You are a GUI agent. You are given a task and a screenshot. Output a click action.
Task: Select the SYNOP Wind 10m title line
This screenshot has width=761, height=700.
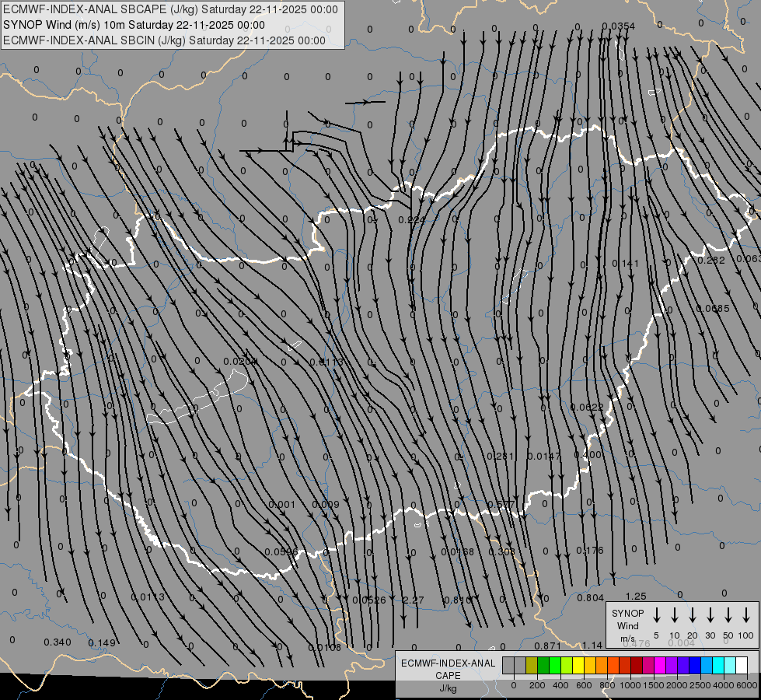[x=134, y=25]
